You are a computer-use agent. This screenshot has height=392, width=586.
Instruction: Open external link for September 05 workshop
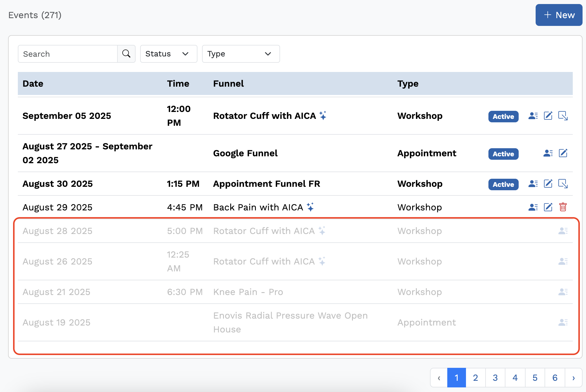[563, 116]
